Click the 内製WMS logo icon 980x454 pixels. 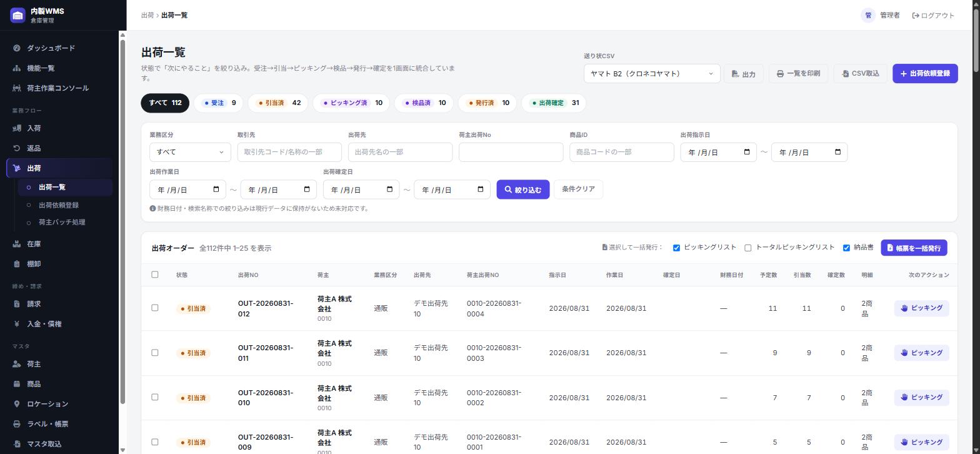17,15
